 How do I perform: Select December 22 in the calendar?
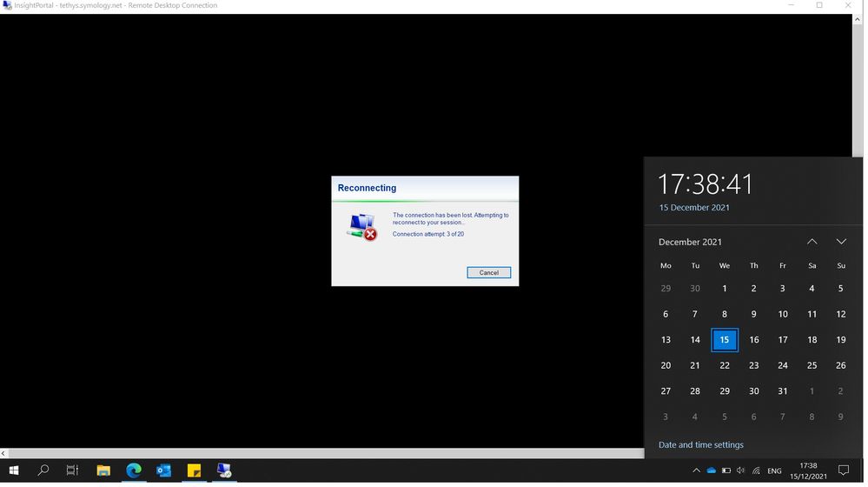725,365
